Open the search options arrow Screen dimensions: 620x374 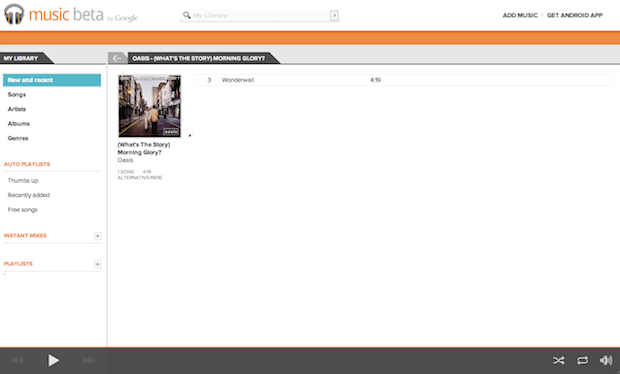334,15
